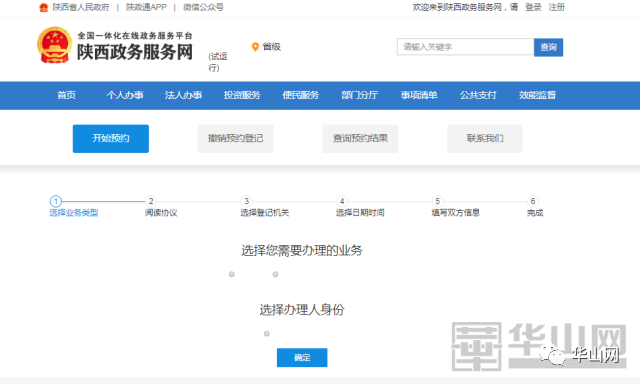Open 投资服务 in the navigation bar

point(242,95)
